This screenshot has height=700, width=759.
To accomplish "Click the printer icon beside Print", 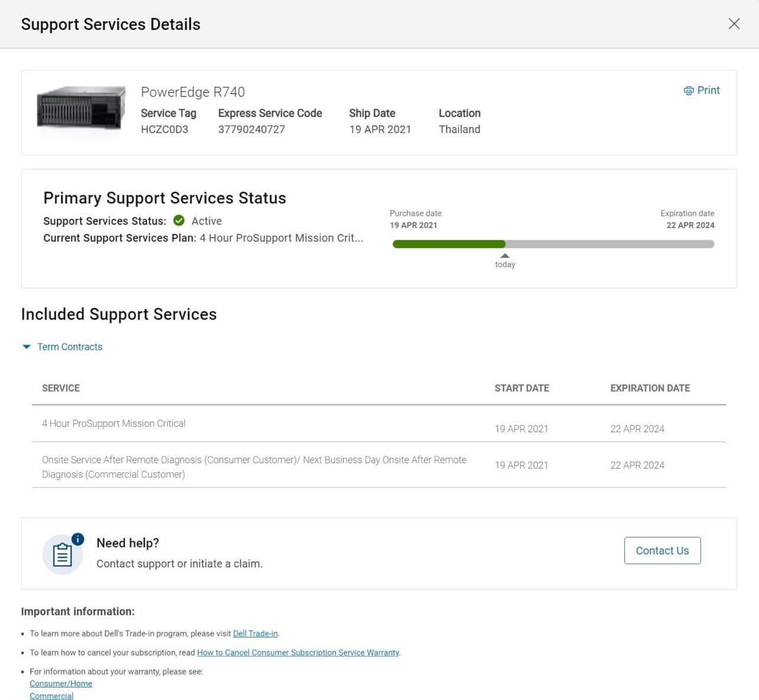I will [689, 90].
